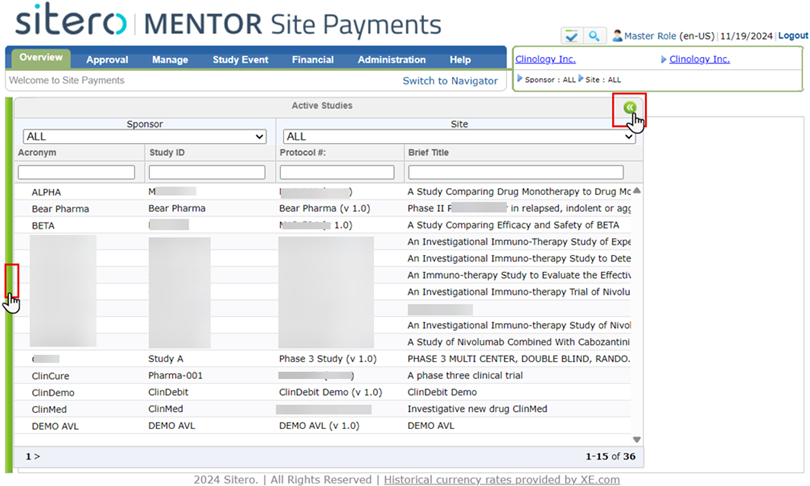Screen dimensions: 810x486
Task: Select the ClinDemo acronym cell
Action: click(x=53, y=393)
